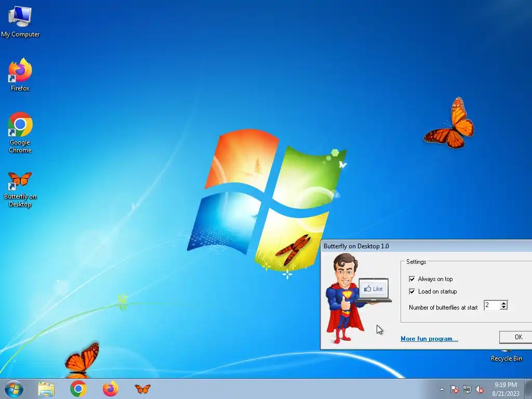
Task: Click the Butterfly on Desktop taskbar button
Action: pos(142,389)
